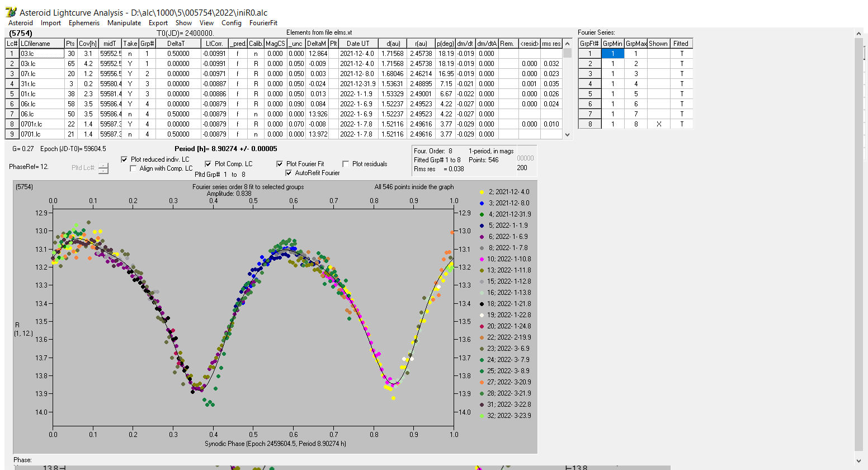The height and width of the screenshot is (470, 868).
Task: Enable Plot residuals checkbox
Action: 346,164
